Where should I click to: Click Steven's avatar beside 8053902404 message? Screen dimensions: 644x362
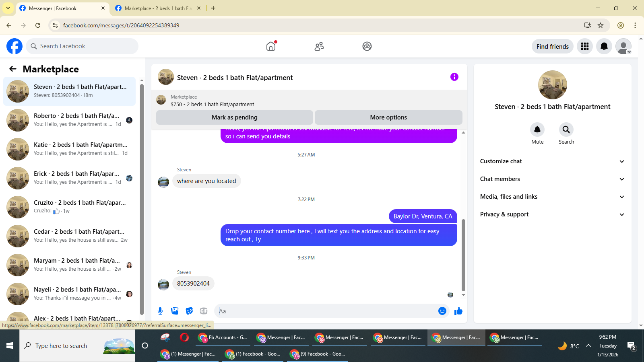coord(163,284)
